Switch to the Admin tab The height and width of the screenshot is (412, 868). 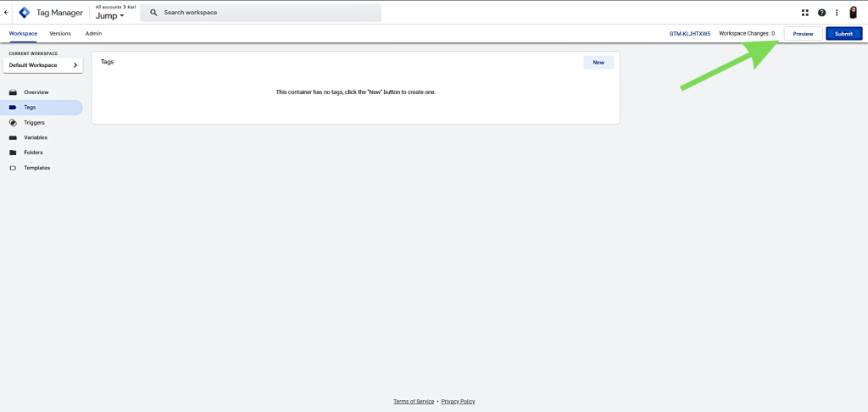point(93,33)
